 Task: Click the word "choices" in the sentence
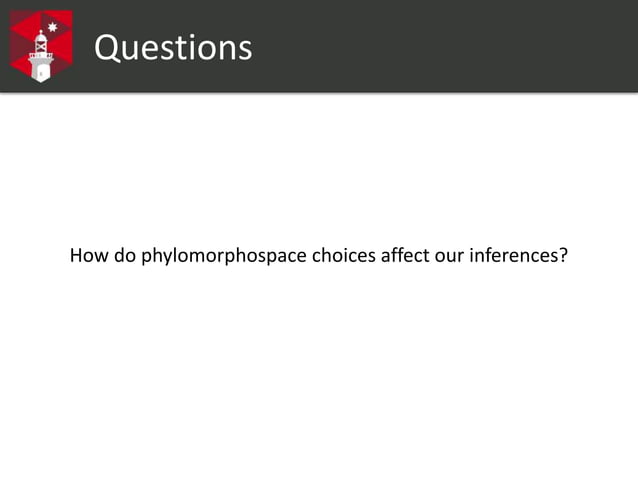click(344, 255)
